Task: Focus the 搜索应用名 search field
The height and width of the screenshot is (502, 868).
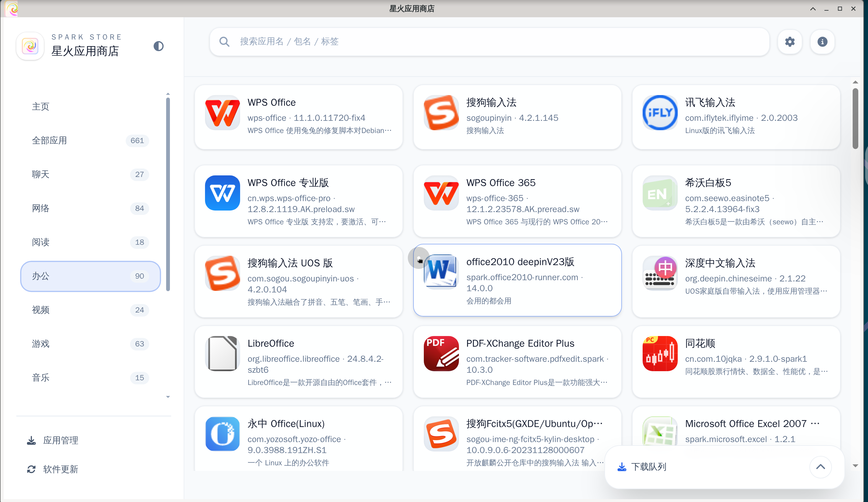Action: pyautogui.click(x=489, y=42)
